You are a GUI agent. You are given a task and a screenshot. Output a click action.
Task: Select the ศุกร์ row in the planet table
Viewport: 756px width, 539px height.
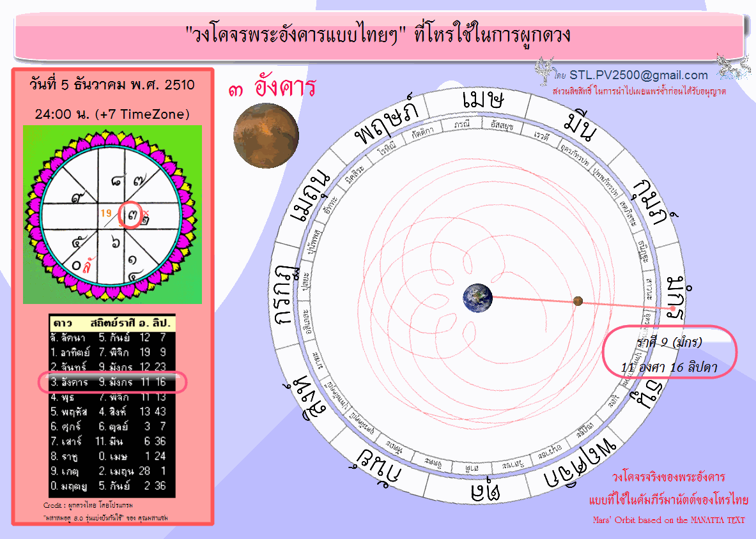(x=112, y=427)
